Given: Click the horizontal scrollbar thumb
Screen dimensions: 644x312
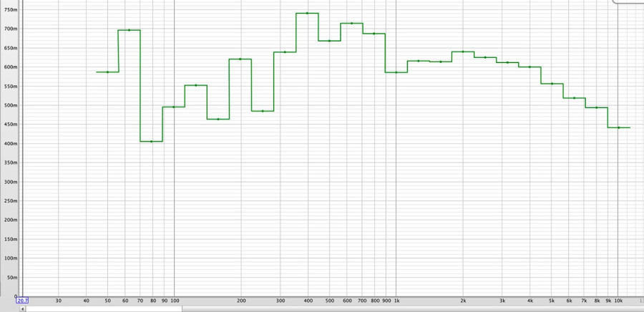Looking at the screenshot, I should (104, 309).
